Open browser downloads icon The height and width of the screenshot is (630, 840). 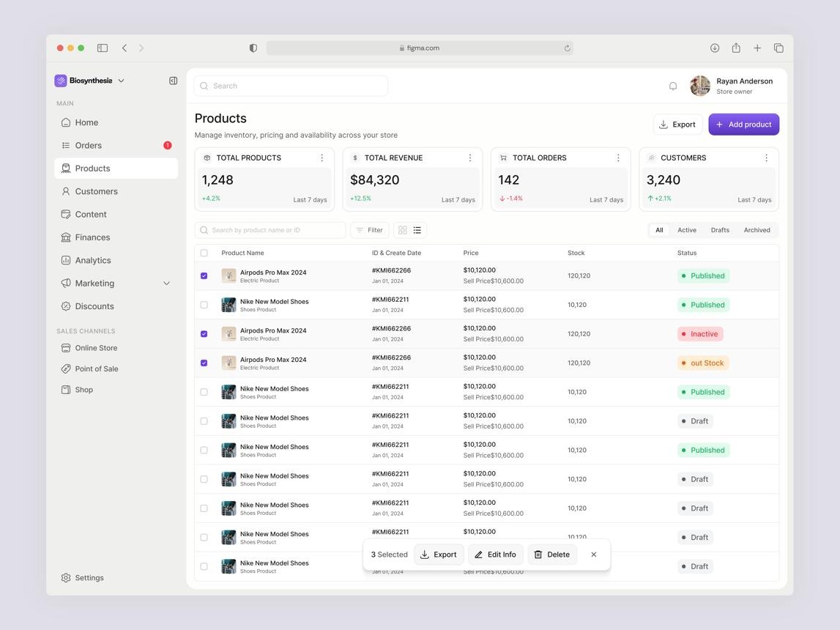click(x=715, y=48)
